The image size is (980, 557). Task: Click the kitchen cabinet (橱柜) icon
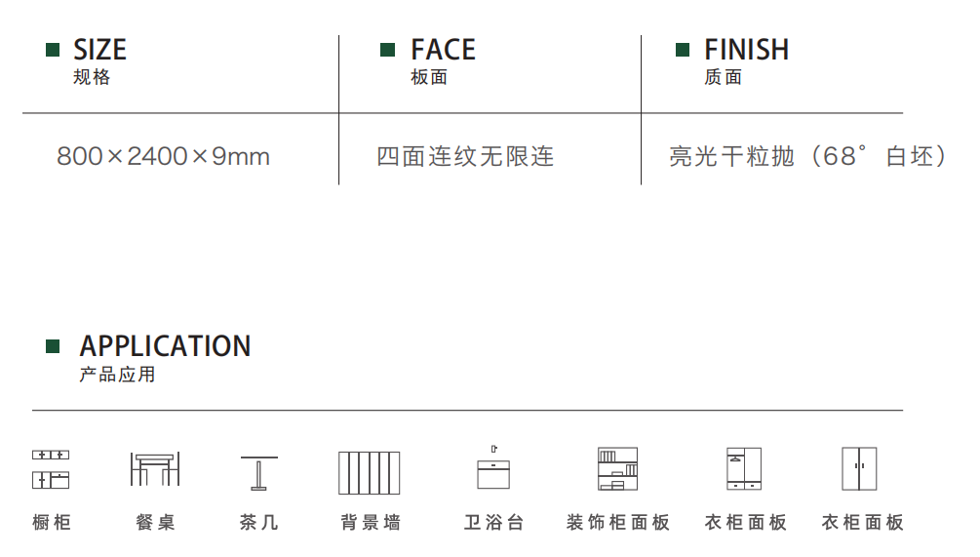point(51,469)
